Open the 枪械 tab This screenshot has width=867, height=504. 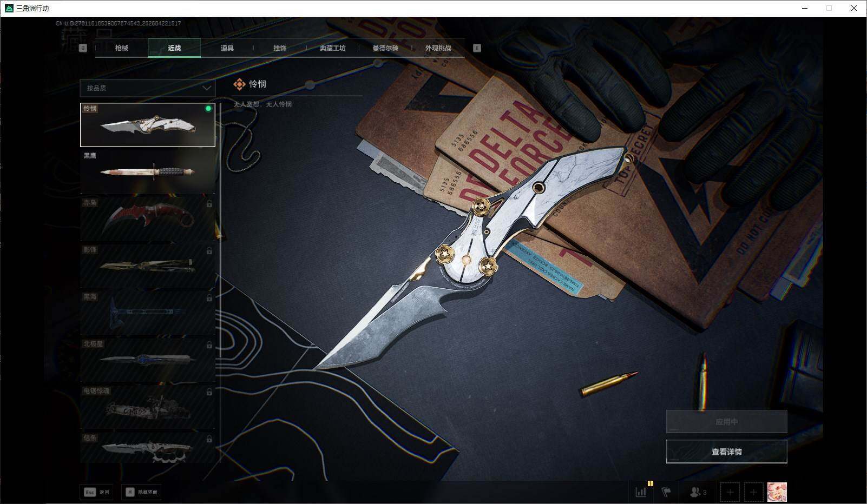(x=122, y=48)
